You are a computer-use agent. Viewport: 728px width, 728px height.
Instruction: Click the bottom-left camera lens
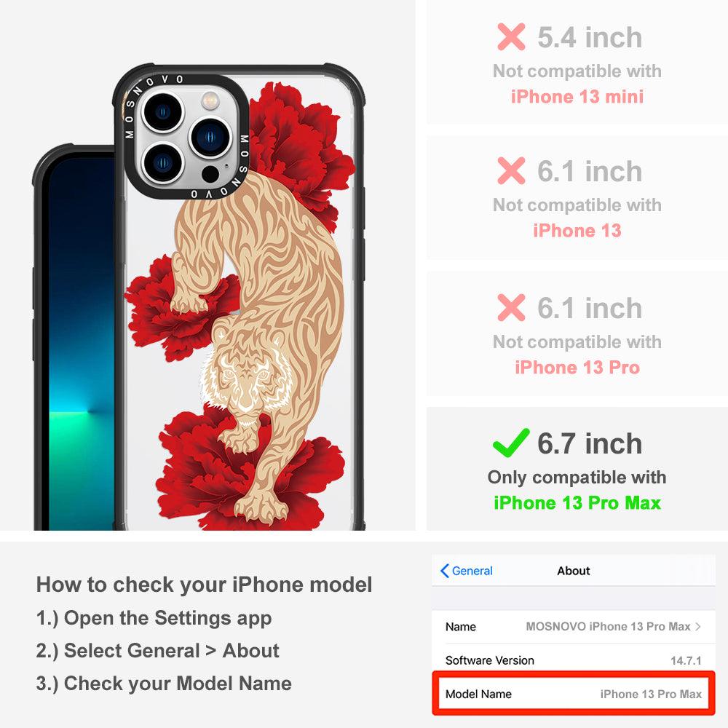(x=162, y=162)
